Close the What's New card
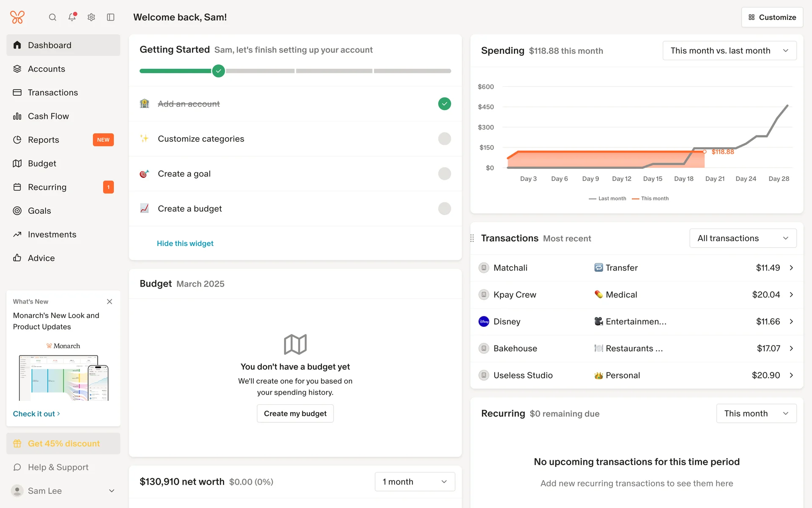Screen dimensions: 812x508 pos(110,301)
